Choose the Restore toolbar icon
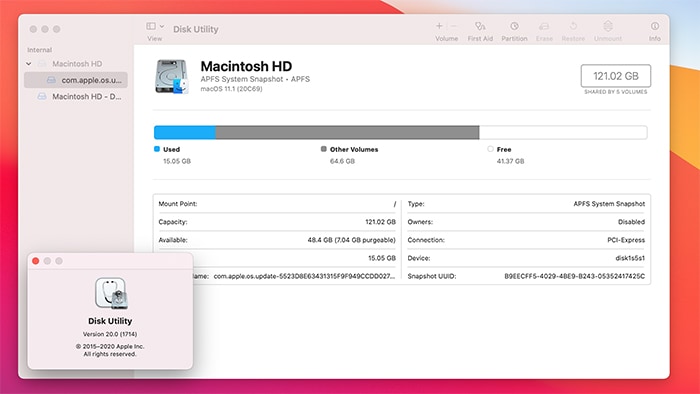 pos(573,26)
